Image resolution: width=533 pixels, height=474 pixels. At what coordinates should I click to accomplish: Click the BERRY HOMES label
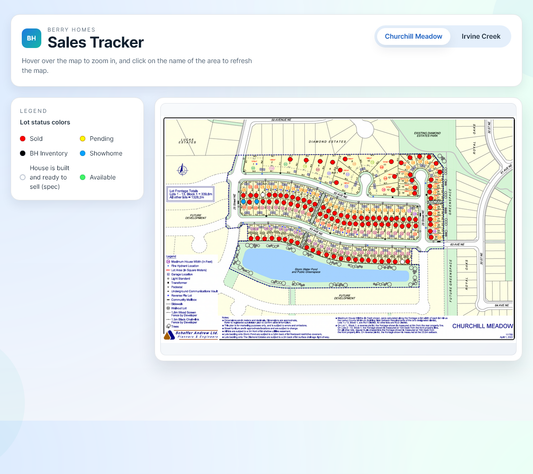point(71,30)
